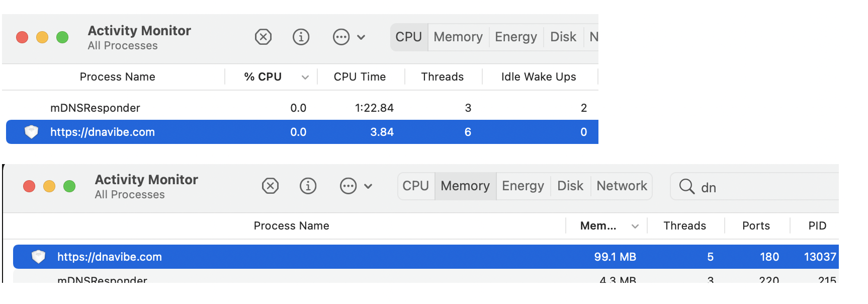
Task: Toggle % CPU column sort arrow
Action: click(x=305, y=77)
